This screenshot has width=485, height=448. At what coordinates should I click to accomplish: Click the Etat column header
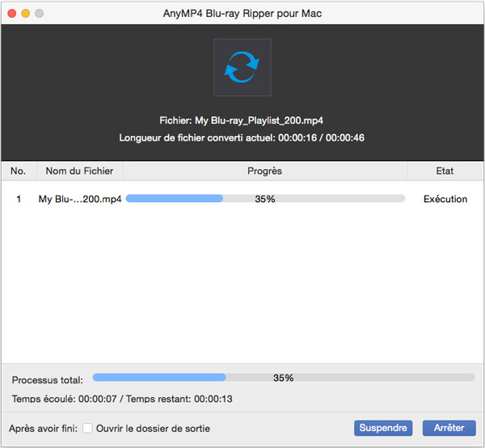445,171
